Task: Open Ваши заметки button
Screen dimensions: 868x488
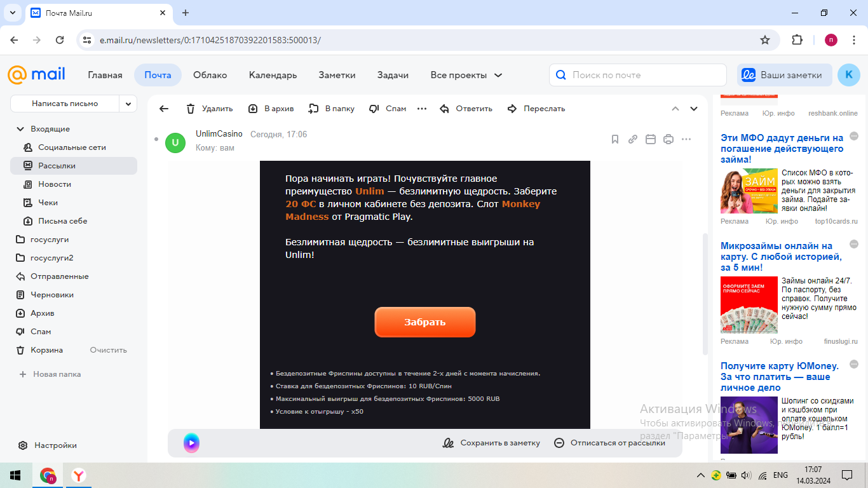Action: 784,75
